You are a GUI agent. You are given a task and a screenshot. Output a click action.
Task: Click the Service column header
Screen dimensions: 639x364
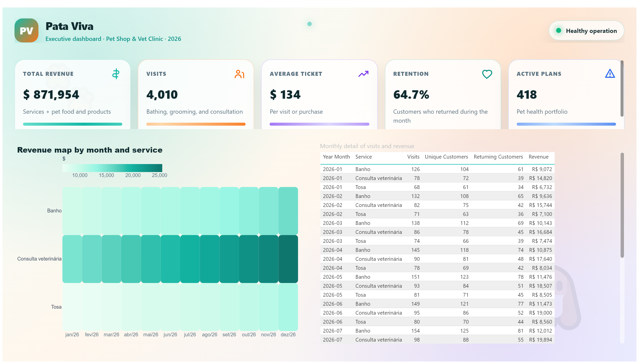tap(363, 157)
